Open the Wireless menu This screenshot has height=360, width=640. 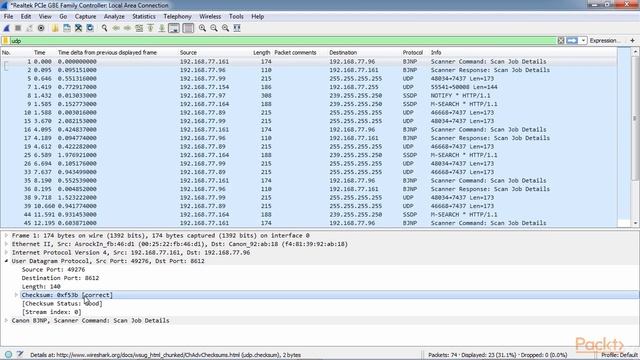[210, 16]
